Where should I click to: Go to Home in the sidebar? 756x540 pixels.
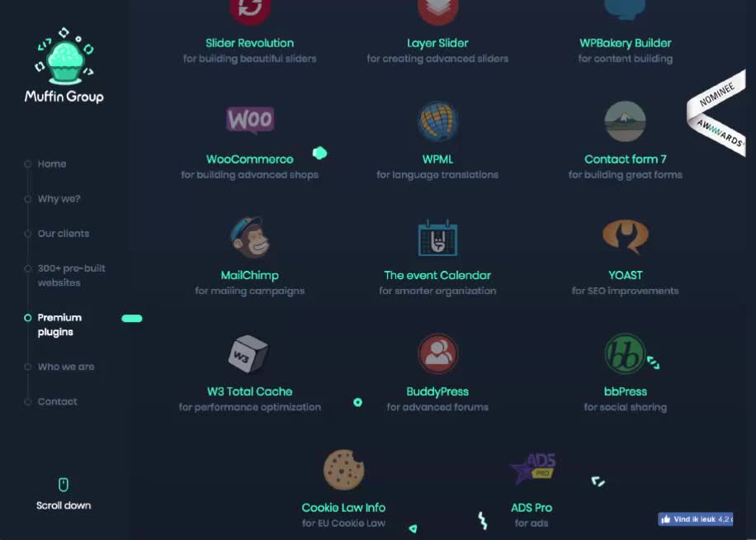pos(52,164)
